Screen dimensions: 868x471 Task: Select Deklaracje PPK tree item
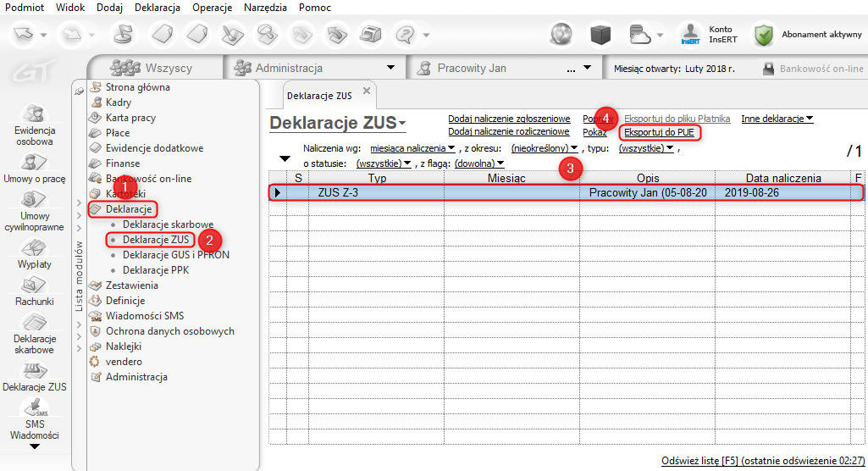(x=156, y=270)
